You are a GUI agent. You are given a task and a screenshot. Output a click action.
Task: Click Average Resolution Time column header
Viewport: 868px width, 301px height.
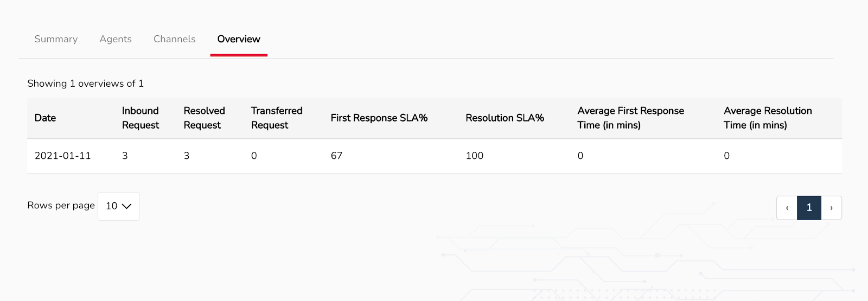pos(768,118)
